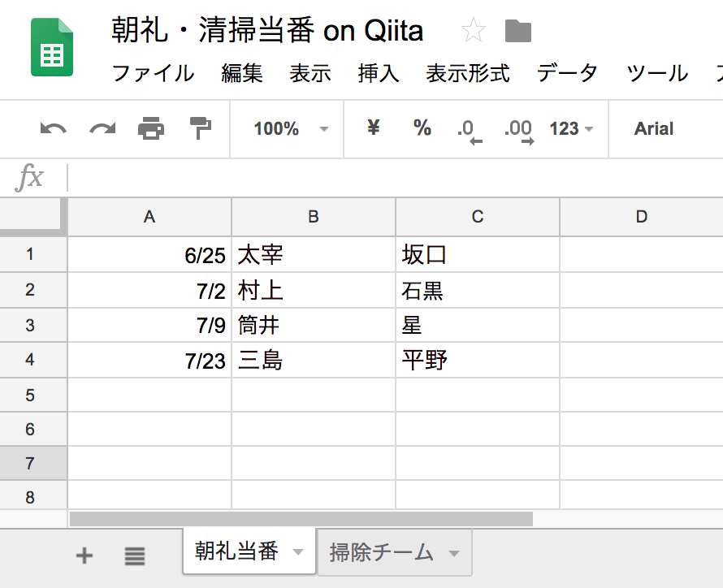This screenshot has height=588, width=723.
Task: Open the 挿入 menu
Action: (x=379, y=73)
